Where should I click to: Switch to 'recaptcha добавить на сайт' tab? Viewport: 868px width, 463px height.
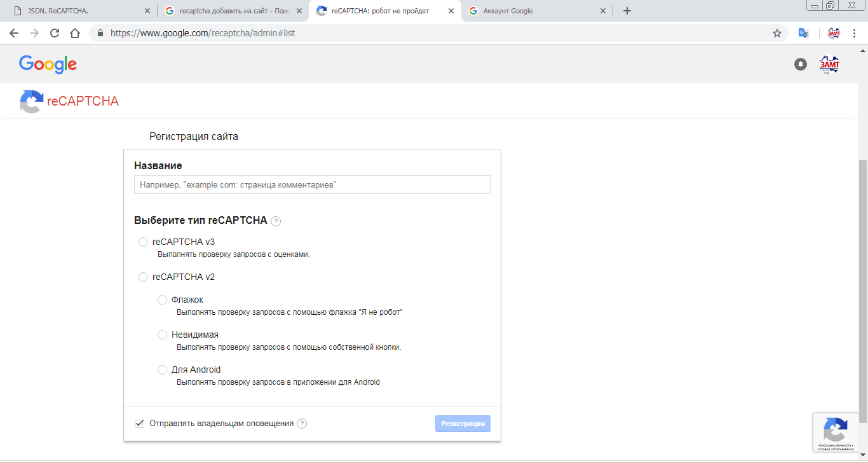point(233,11)
